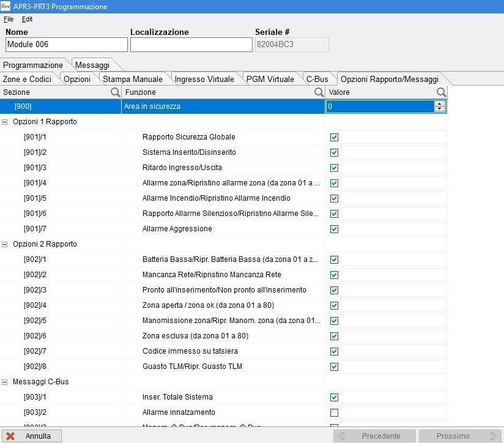The width and height of the screenshot is (504, 443).
Task: Select the Ritardo Ingresso/Uscita row text
Action: click(182, 168)
